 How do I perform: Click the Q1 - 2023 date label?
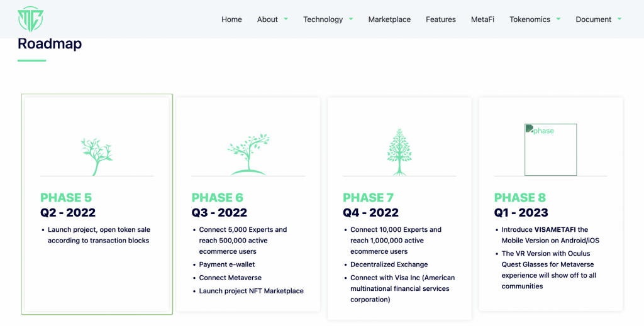[x=521, y=212]
